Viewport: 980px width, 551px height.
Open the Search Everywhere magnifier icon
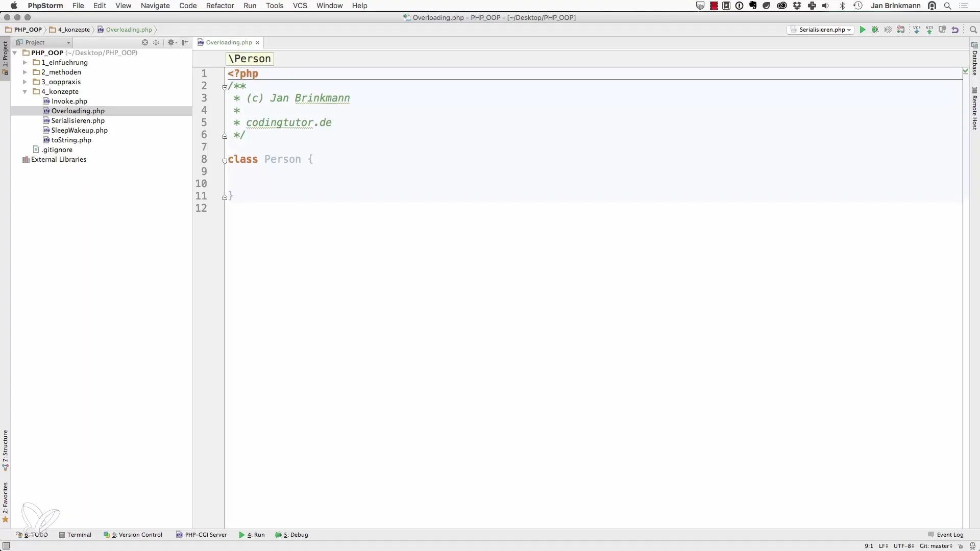click(973, 30)
